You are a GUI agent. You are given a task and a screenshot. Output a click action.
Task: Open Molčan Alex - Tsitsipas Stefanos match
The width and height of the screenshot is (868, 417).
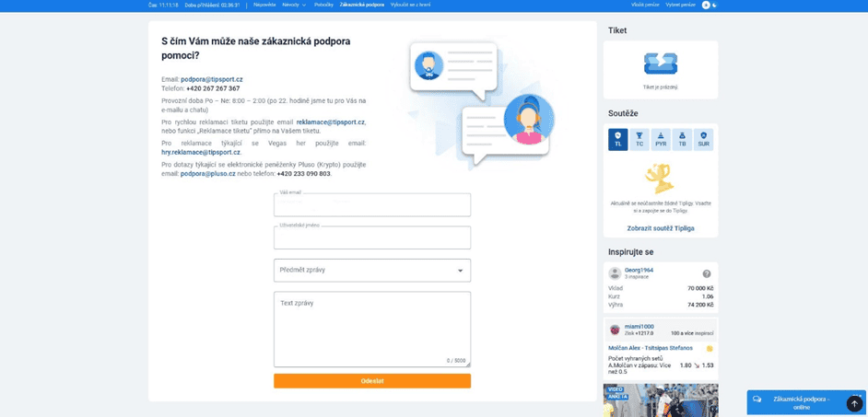coord(651,348)
